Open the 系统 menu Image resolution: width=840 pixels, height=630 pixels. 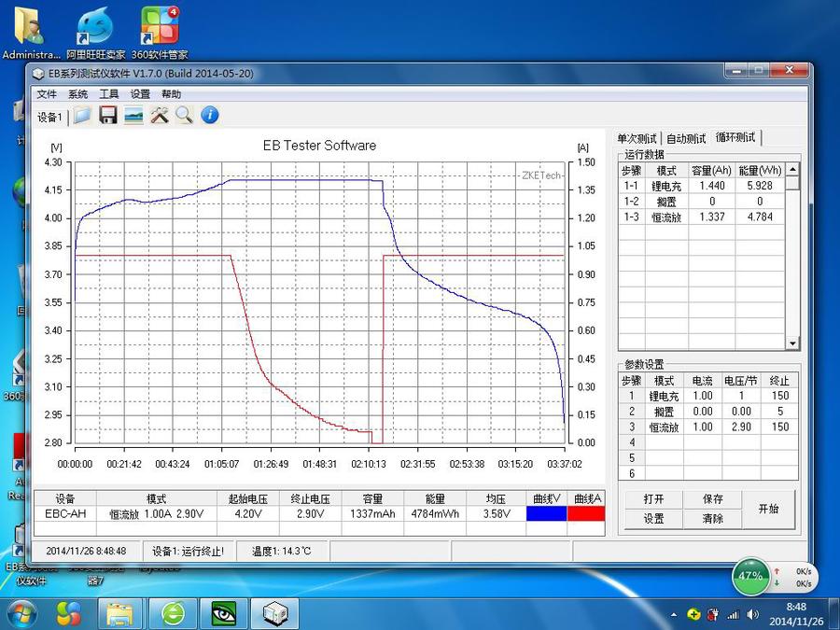pos(77,94)
